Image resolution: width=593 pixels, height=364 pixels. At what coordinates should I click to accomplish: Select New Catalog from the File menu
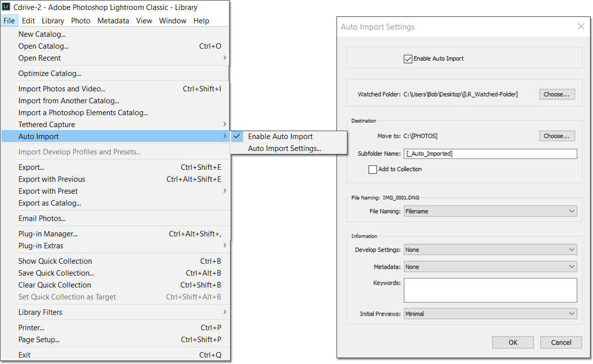click(115, 34)
